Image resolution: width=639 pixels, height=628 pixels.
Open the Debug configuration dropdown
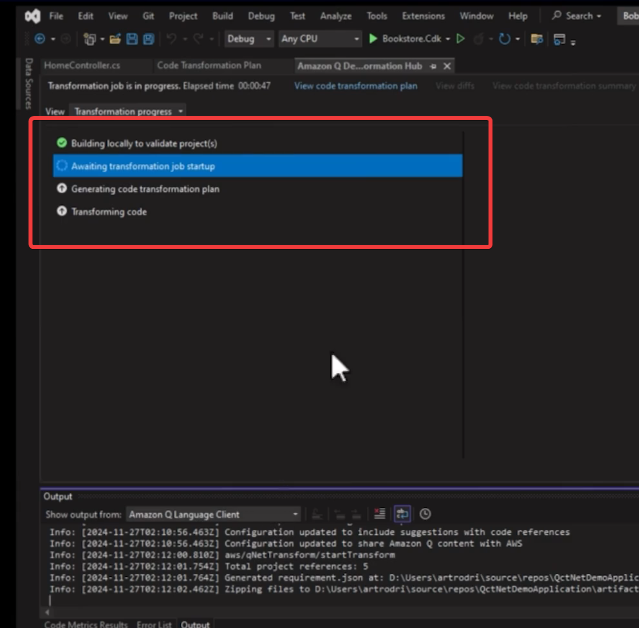coord(249,39)
